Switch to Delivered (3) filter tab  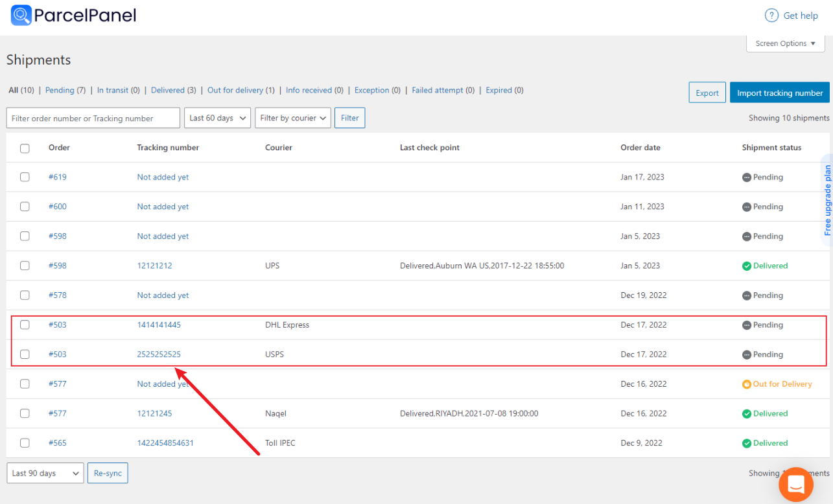click(174, 90)
